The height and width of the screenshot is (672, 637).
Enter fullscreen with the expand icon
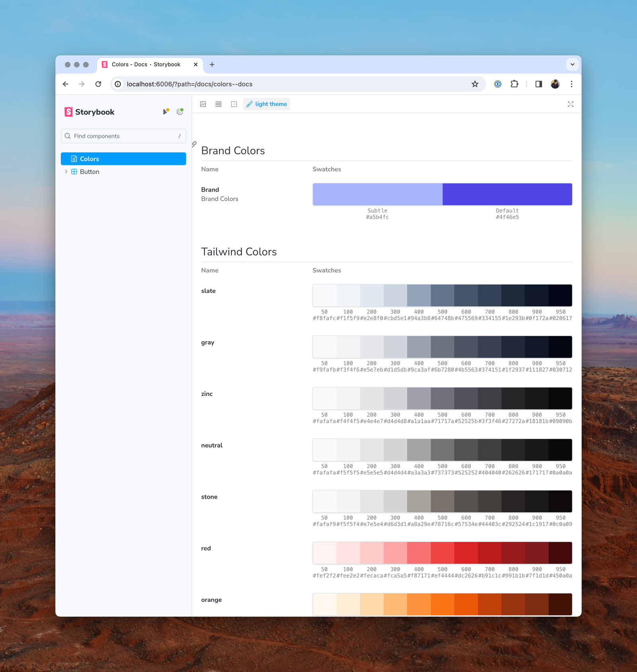(571, 104)
